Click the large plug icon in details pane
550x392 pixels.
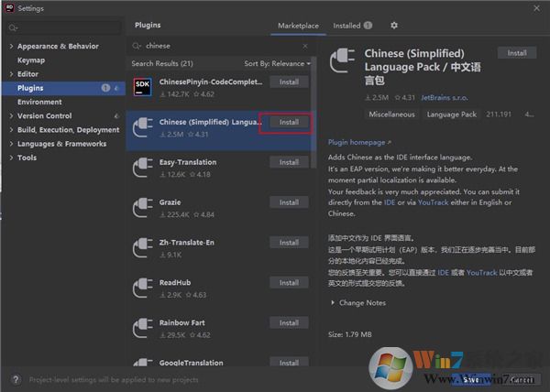pos(342,60)
